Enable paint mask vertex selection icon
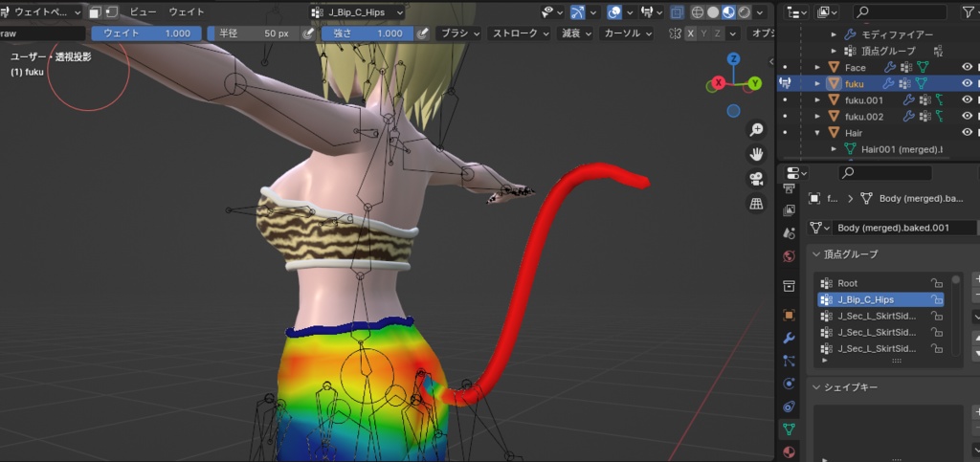The image size is (980, 462). (111, 11)
